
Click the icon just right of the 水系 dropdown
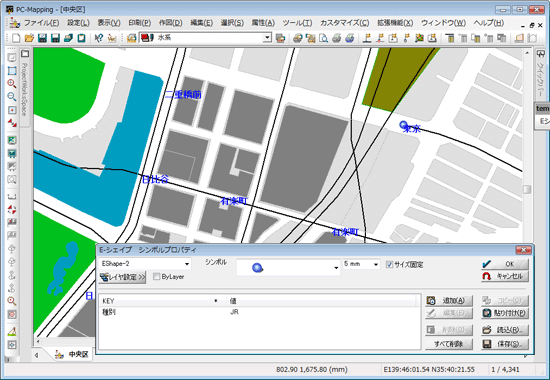click(x=280, y=38)
